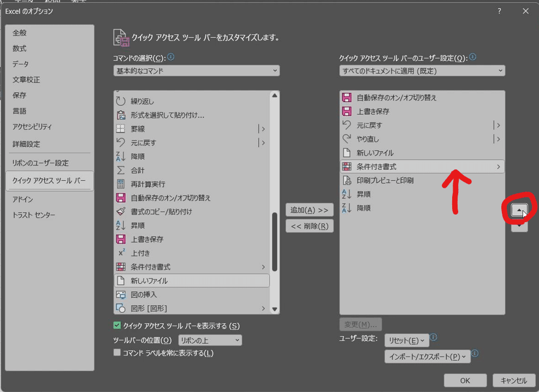539x392 pixels.
Task: Open the help question mark in title bar
Action: tap(499, 11)
